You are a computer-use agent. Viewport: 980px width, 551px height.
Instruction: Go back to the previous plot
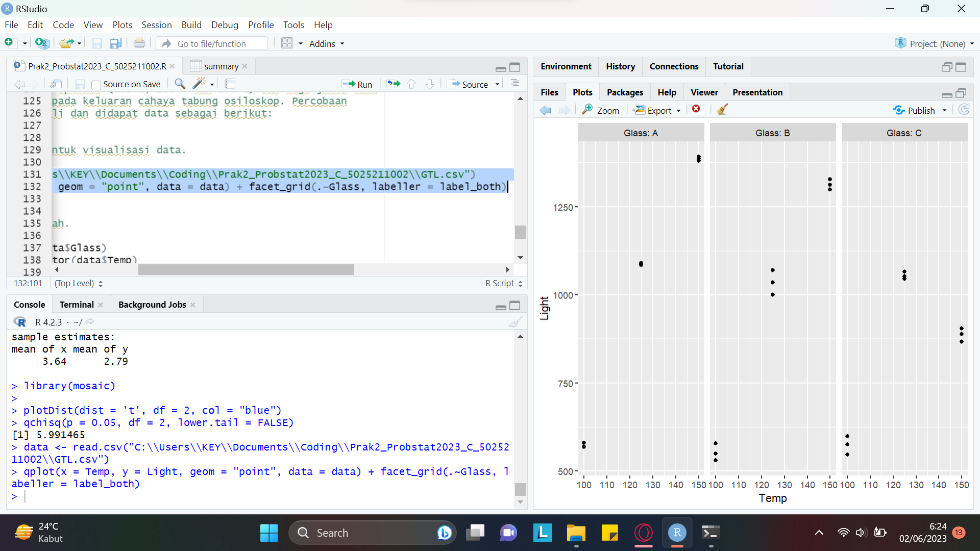(x=545, y=110)
